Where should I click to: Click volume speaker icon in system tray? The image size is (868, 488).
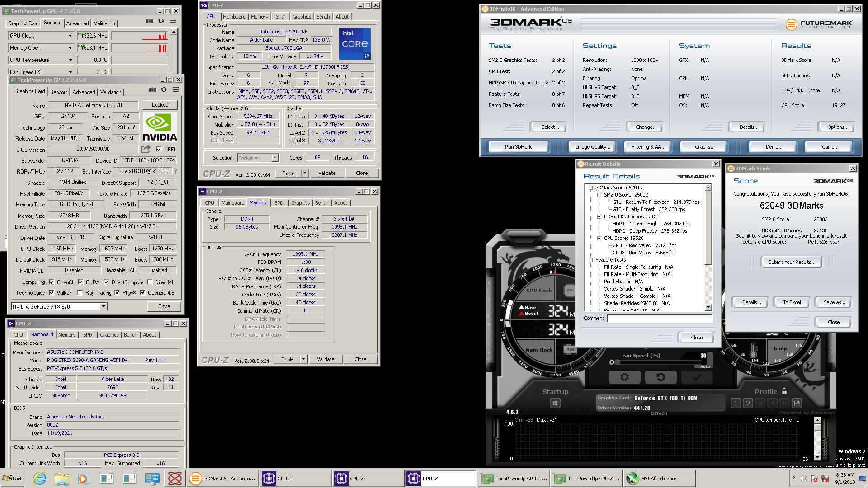(x=803, y=479)
